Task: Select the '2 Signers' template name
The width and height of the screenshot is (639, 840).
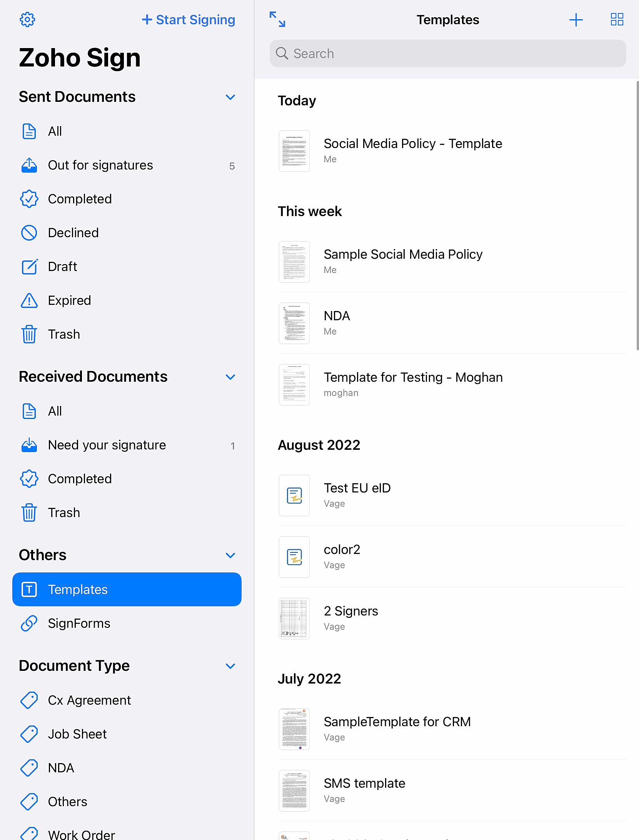Action: point(351,611)
